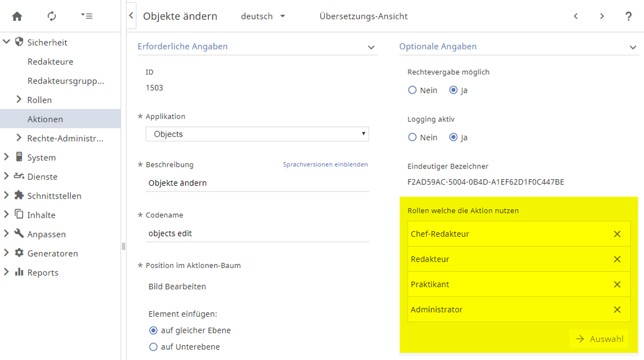This screenshot has width=644, height=360.
Task: Collapse the sidebar with the chevron handle
Action: click(131, 16)
